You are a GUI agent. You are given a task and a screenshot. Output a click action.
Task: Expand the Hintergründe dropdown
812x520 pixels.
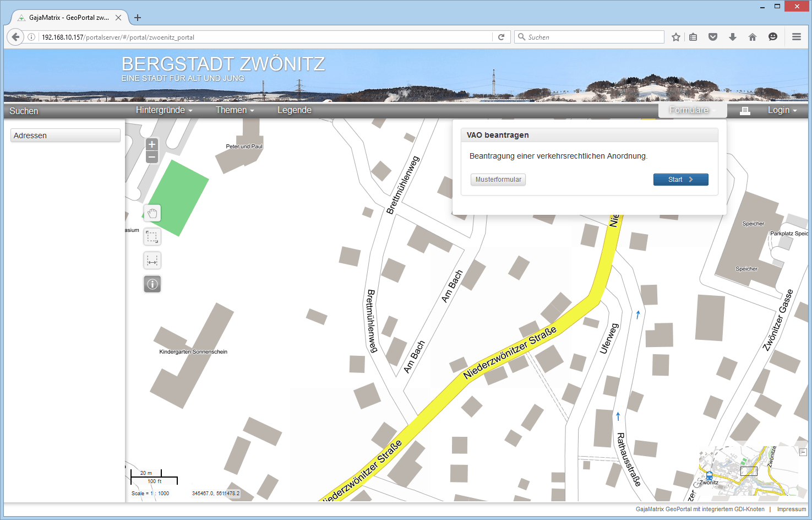[x=164, y=110]
